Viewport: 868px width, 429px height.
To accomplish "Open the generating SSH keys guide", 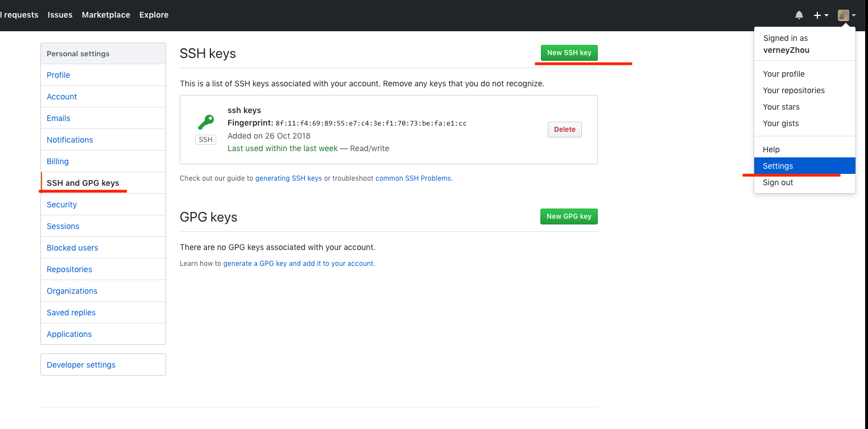I will [x=288, y=178].
